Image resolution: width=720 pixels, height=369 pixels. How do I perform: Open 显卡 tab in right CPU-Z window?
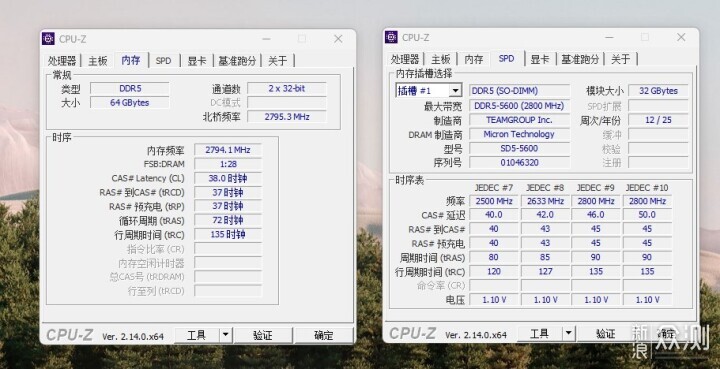pos(540,59)
